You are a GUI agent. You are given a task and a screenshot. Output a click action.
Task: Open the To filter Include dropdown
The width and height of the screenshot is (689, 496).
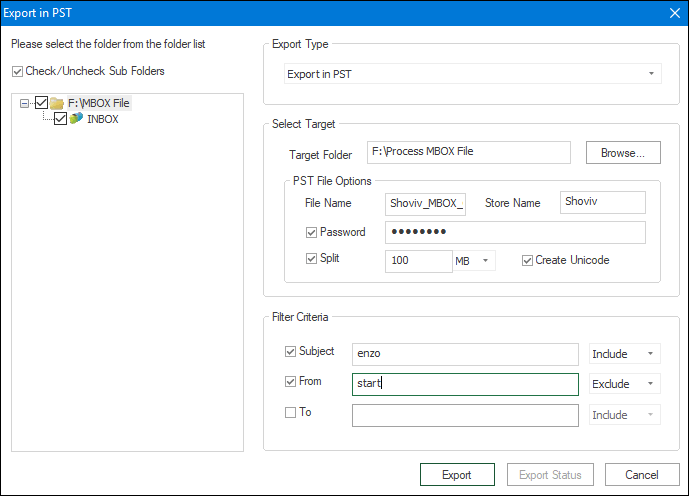point(624,415)
